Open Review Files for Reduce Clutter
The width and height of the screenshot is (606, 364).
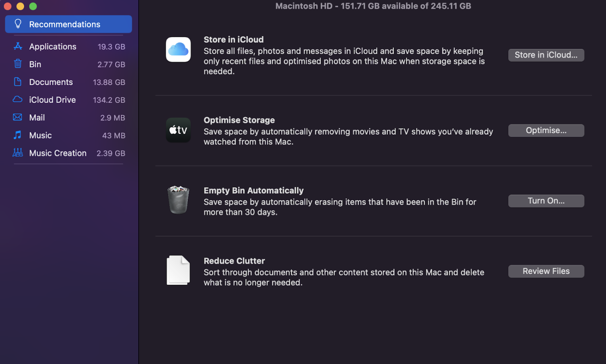[x=546, y=271]
